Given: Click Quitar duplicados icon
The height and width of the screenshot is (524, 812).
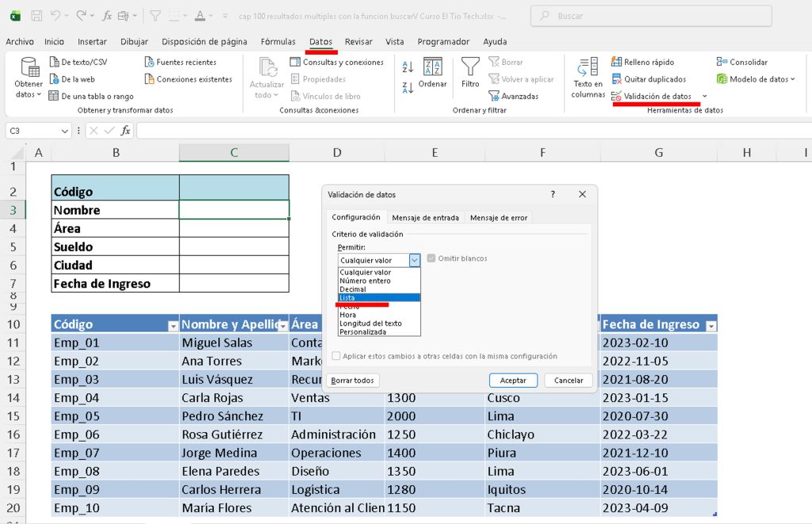Looking at the screenshot, I should (617, 79).
